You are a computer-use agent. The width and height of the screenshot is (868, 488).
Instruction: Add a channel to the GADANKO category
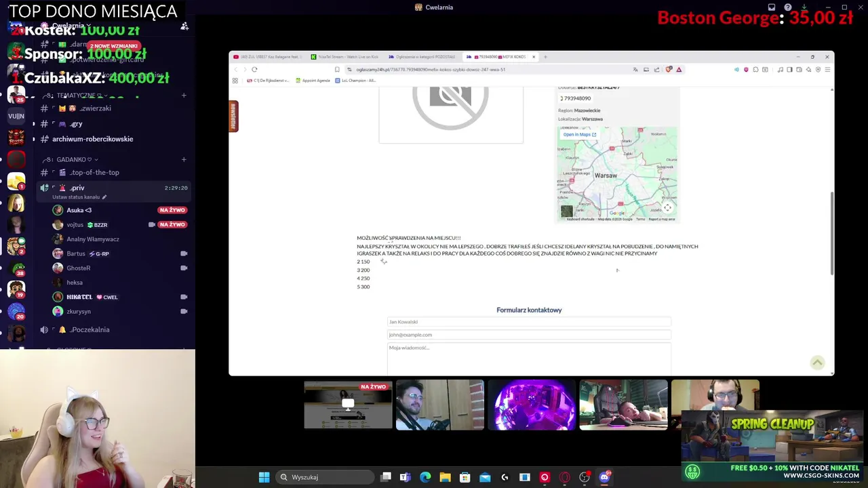tap(184, 159)
